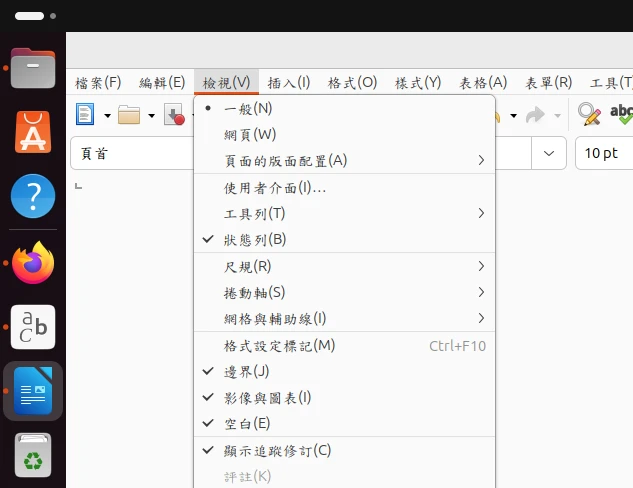Toggle the 空白(E) checkmark
This screenshot has height=488, width=633.
[x=344, y=424]
